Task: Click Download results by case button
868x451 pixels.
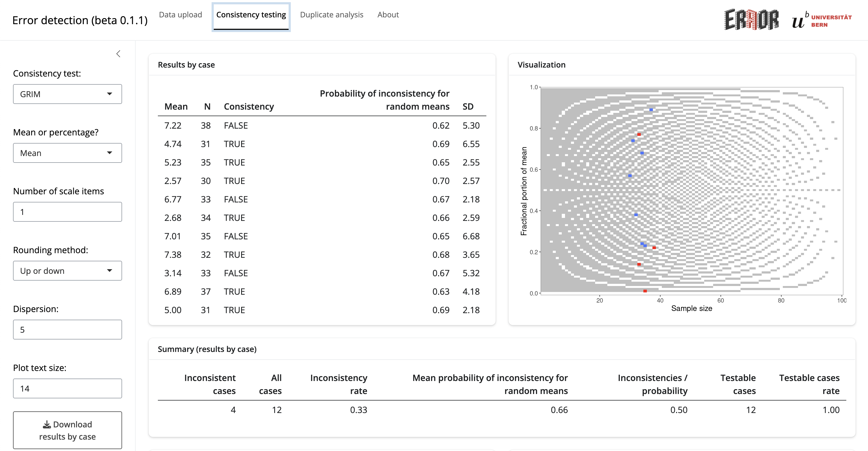Action: click(67, 430)
